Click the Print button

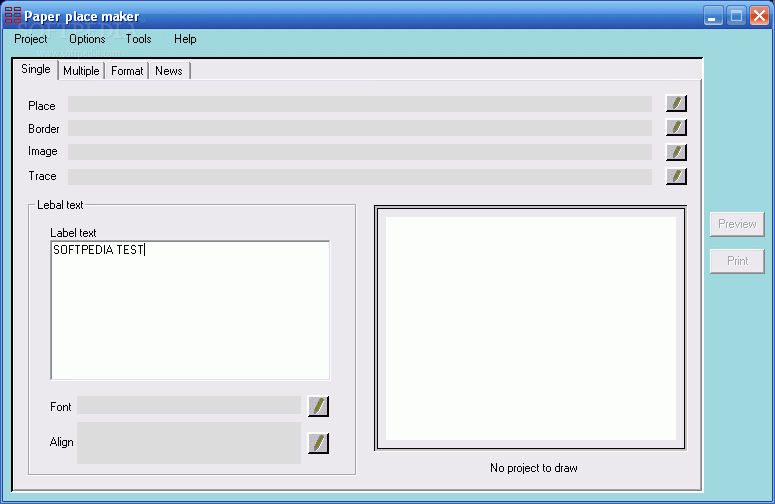tap(737, 261)
